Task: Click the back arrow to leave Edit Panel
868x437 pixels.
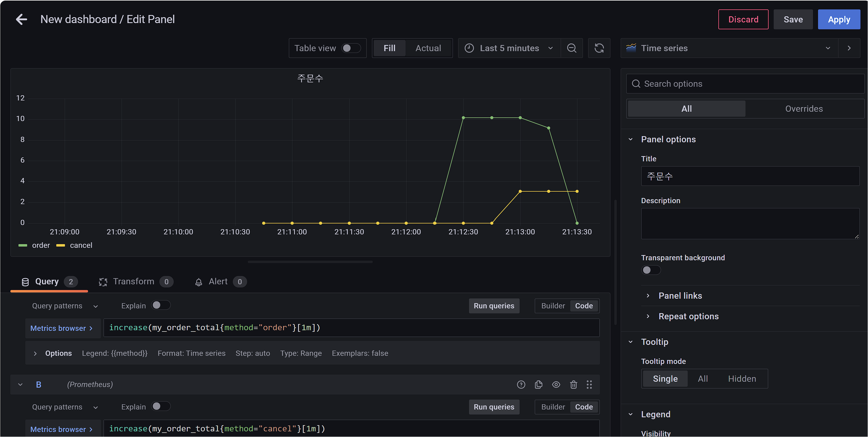Action: pos(21,20)
